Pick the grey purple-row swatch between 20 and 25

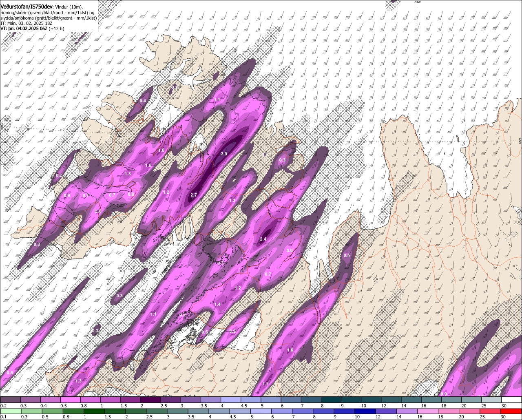pos(471,400)
